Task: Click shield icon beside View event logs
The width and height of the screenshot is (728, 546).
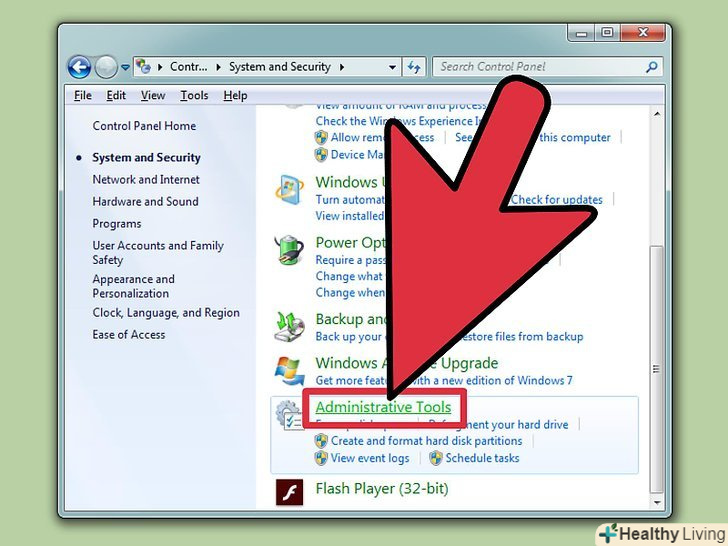Action: pyautogui.click(x=321, y=458)
